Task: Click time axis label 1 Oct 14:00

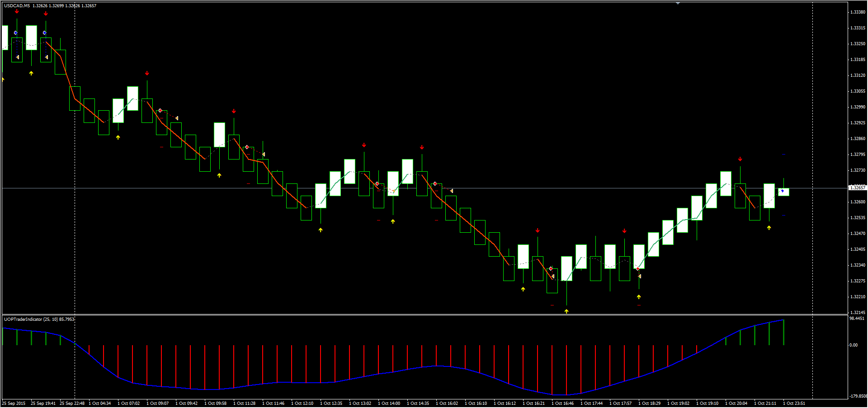Action: (389, 403)
